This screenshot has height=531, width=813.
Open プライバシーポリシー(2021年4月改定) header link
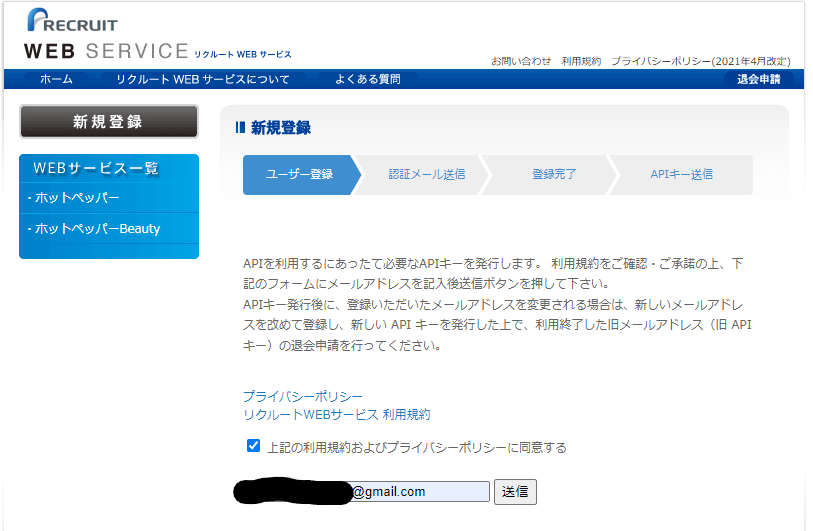700,61
